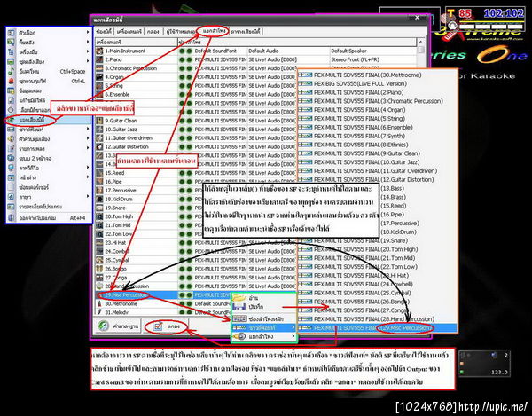The width and height of the screenshot is (532, 416).
Task: Click the folder icon for อ่าน in context menu
Action: [239, 297]
